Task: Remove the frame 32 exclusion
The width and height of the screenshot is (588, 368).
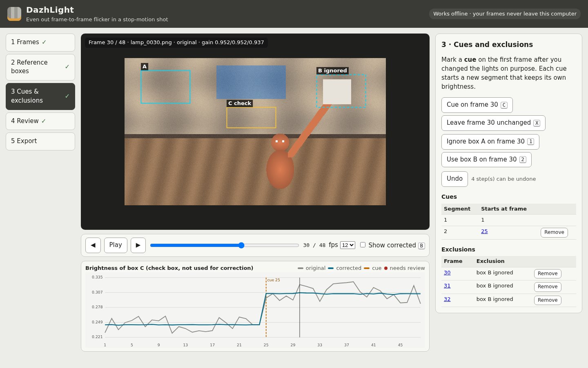Action: tap(548, 300)
